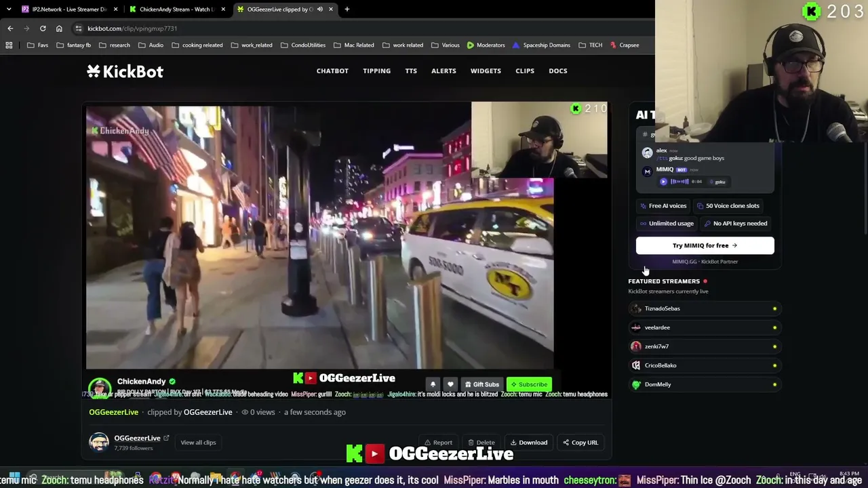Viewport: 868px width, 488px height.
Task: Click the KickBot logo
Action: pyautogui.click(x=125, y=71)
